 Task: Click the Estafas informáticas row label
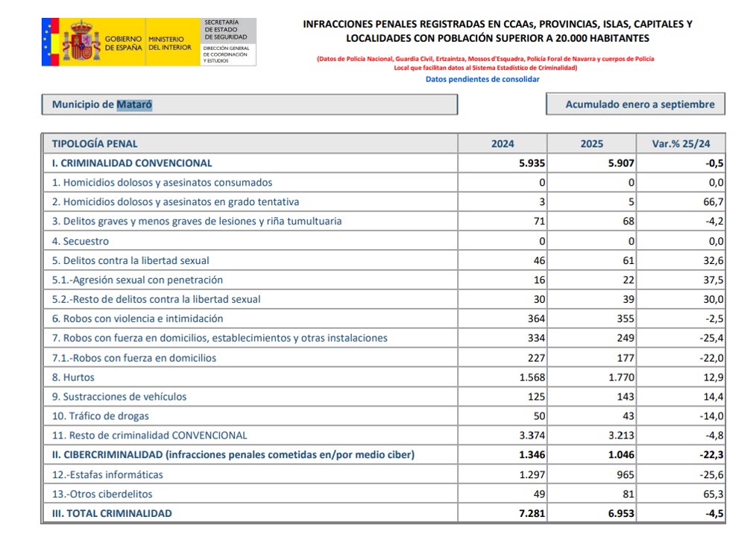(x=107, y=474)
